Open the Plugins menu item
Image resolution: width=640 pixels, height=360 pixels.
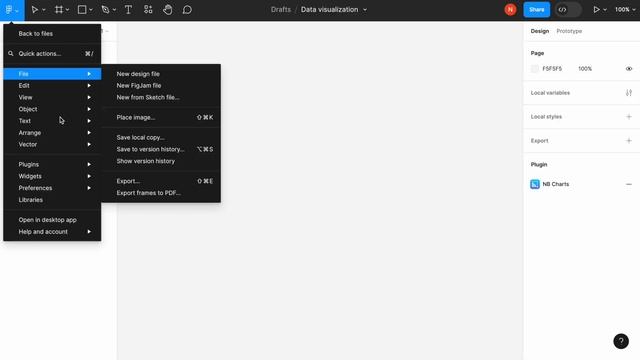[52, 164]
